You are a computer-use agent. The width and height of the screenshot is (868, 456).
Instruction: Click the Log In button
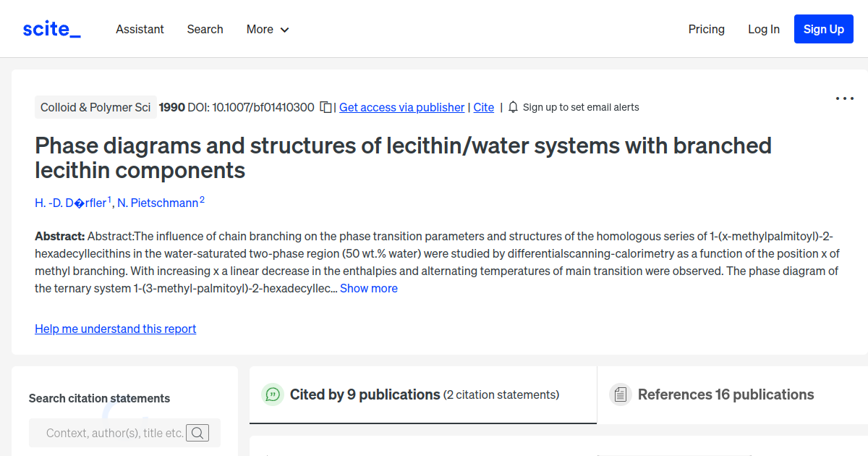(764, 29)
